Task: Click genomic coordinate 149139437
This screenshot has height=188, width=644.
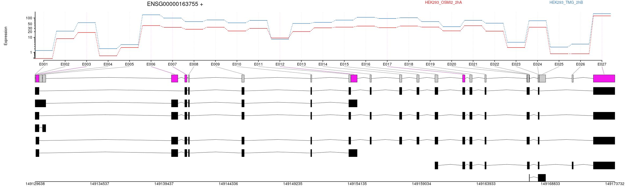Action: pyautogui.click(x=164, y=184)
